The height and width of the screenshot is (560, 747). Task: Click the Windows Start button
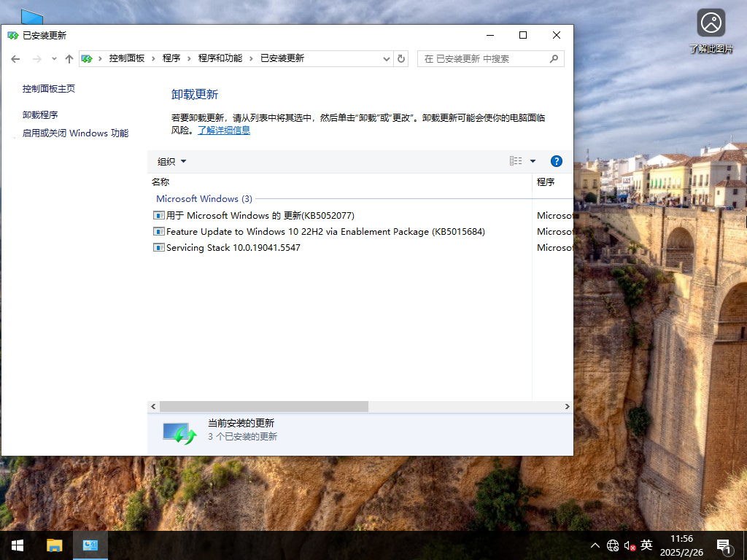click(x=16, y=545)
